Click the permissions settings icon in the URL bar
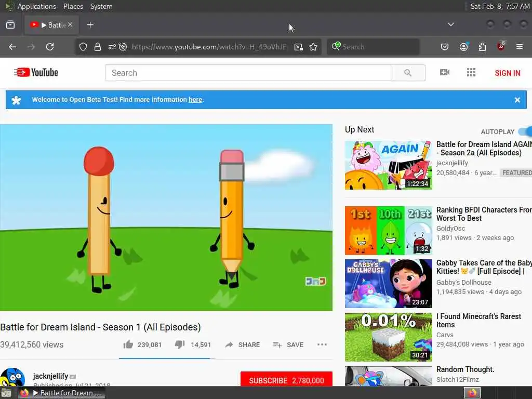Viewport: 532px width, 399px height. (112, 47)
